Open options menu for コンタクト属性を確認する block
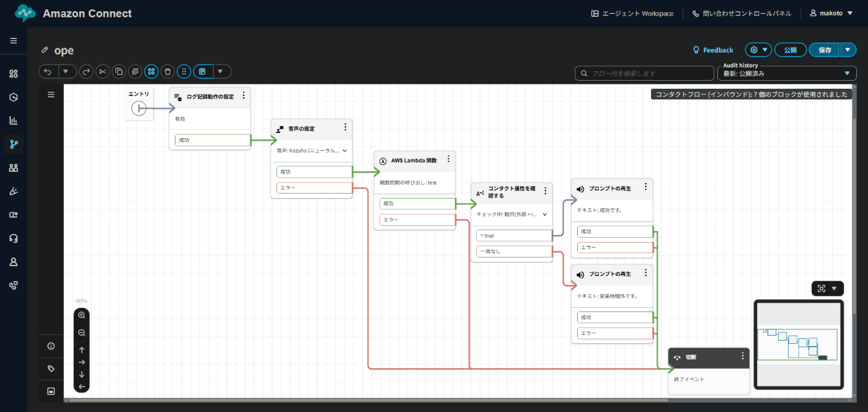The image size is (868, 412). click(546, 191)
